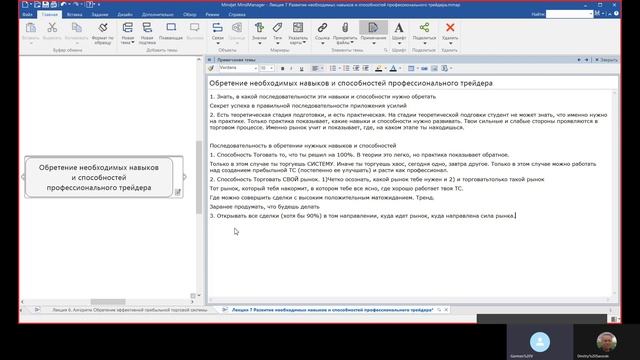Click the Print icon in quick access
Image resolution: width=640 pixels, height=360 pixels.
[x=53, y=4]
